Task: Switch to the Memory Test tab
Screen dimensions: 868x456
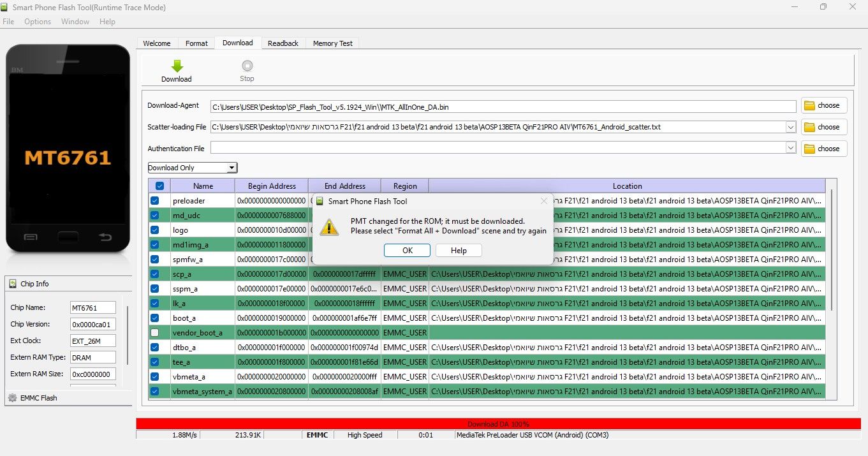Action: [x=333, y=43]
